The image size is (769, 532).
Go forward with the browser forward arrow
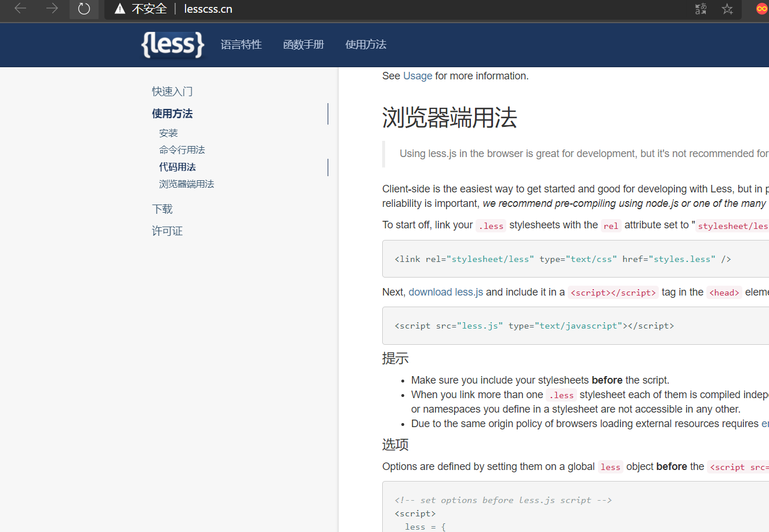[x=52, y=9]
